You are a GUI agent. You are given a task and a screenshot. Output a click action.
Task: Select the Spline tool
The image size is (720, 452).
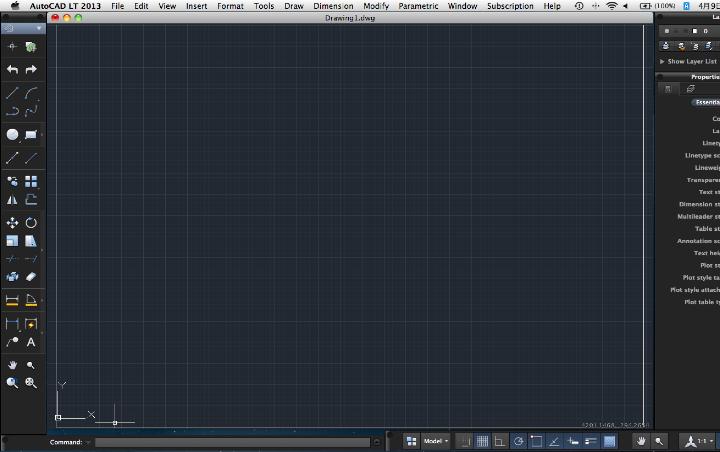pos(31,111)
